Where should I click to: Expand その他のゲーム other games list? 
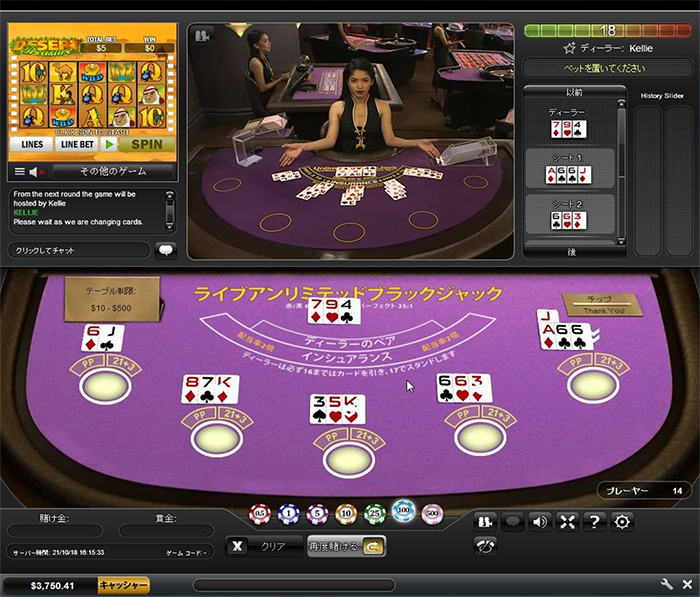[112, 172]
